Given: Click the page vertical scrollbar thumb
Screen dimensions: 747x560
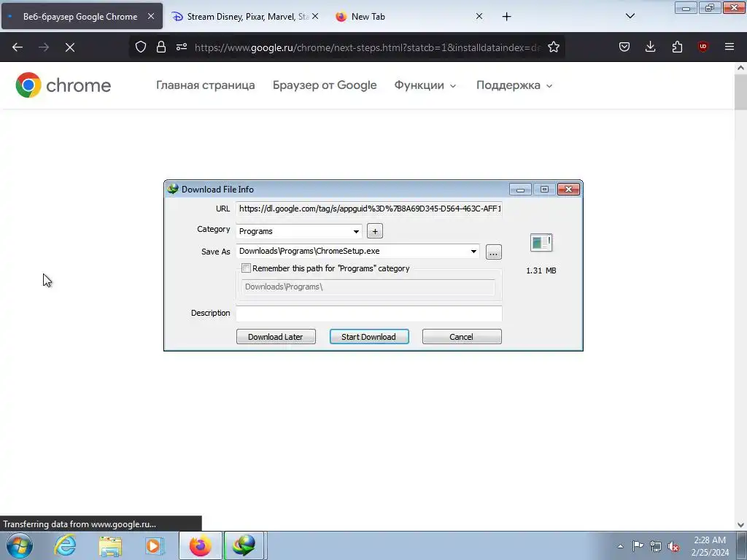Looking at the screenshot, I should [x=741, y=92].
